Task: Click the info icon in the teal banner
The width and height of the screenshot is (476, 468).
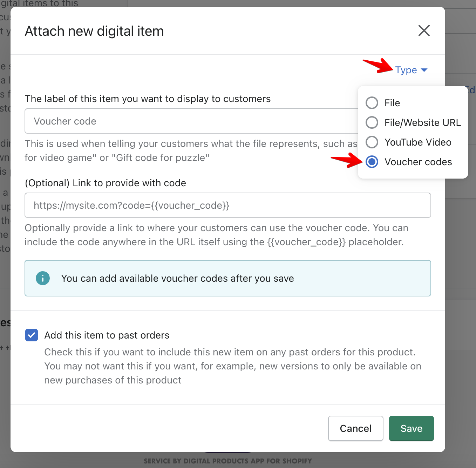Action: point(42,278)
